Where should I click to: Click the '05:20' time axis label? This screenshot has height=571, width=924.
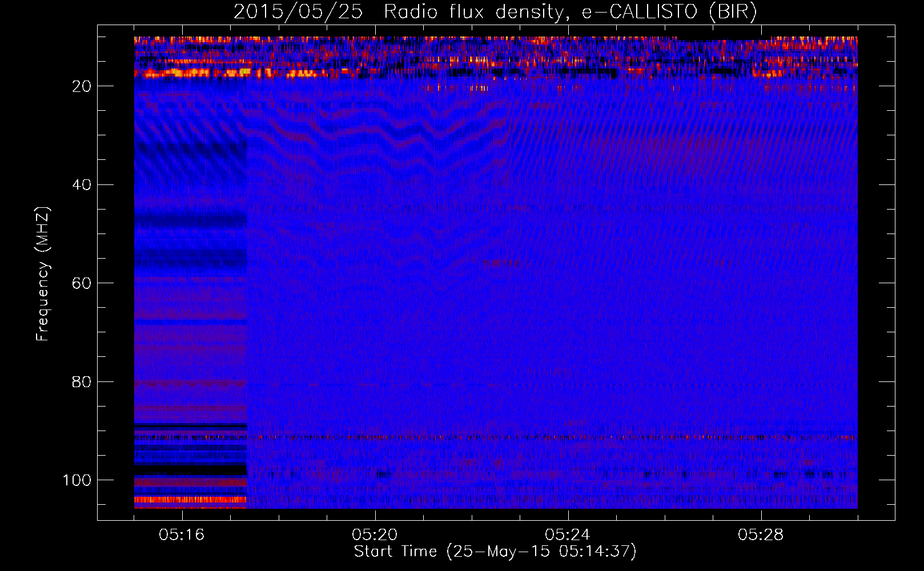coord(375,535)
